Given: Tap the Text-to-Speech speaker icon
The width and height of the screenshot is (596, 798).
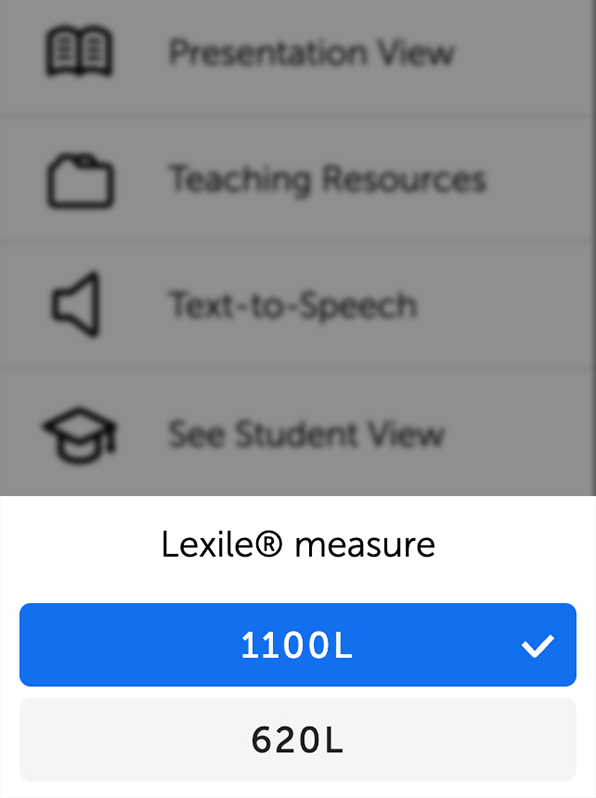Looking at the screenshot, I should click(x=76, y=304).
